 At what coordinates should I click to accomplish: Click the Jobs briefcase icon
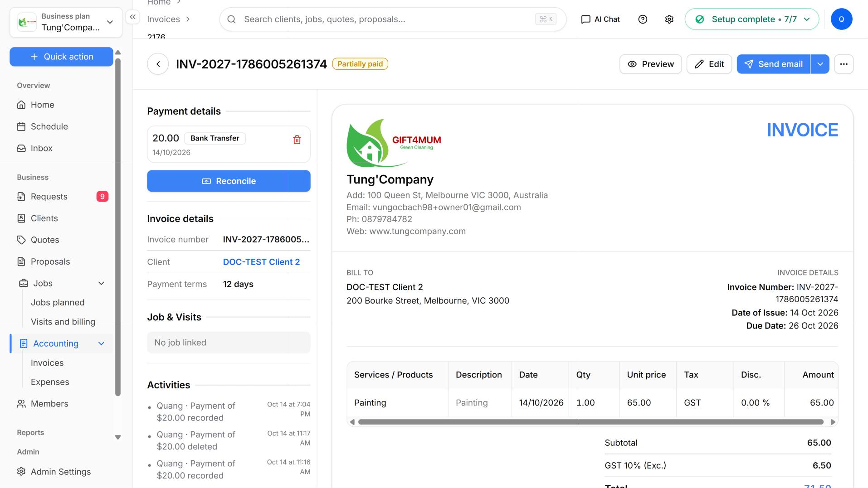[x=24, y=283]
